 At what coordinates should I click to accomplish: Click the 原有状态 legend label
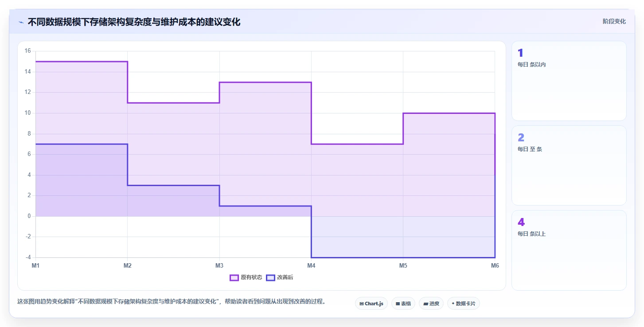[251, 277]
